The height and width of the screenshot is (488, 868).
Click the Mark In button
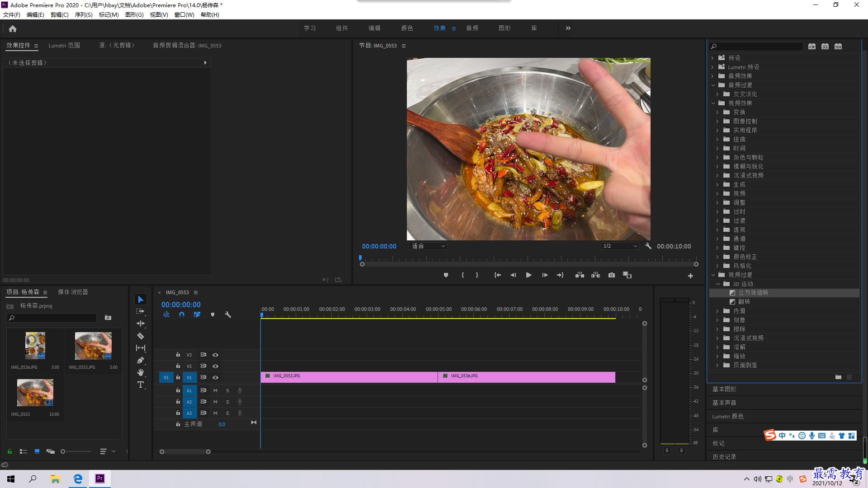[462, 275]
